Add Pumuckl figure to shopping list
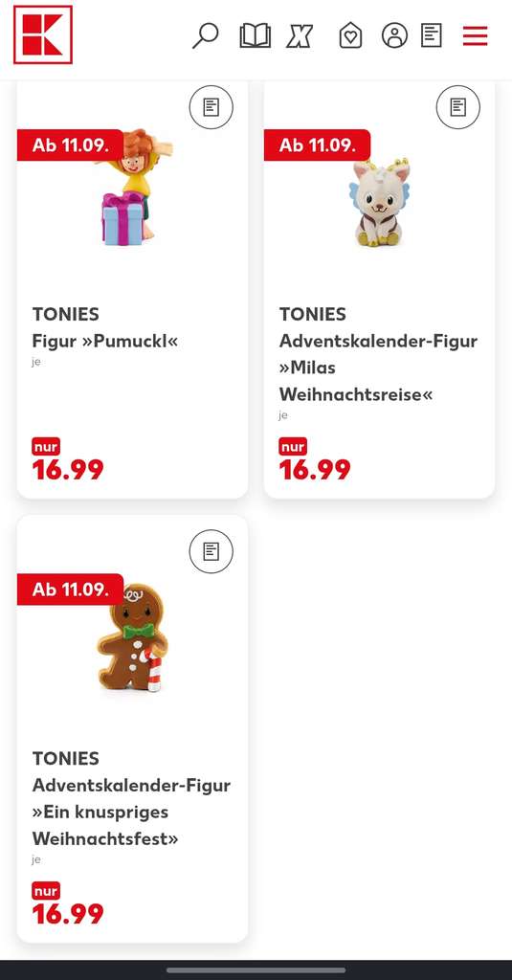 pyautogui.click(x=211, y=107)
